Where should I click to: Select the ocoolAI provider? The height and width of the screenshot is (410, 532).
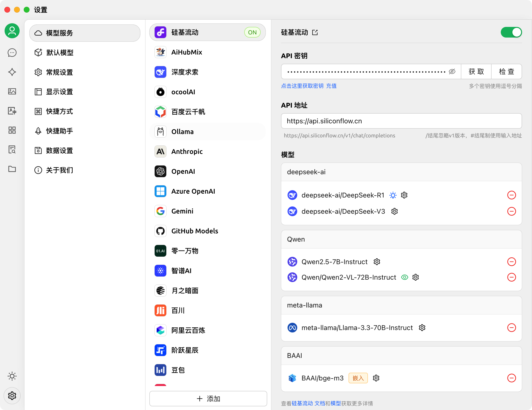[x=207, y=92]
